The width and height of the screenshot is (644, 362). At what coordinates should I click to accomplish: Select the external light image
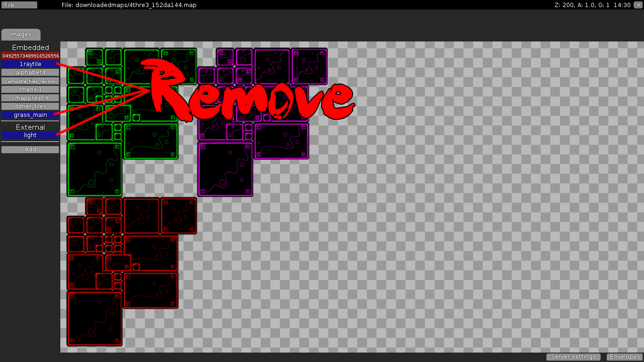tap(30, 135)
